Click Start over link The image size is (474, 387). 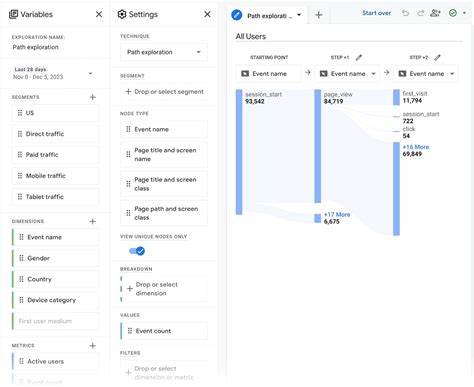[x=376, y=13]
